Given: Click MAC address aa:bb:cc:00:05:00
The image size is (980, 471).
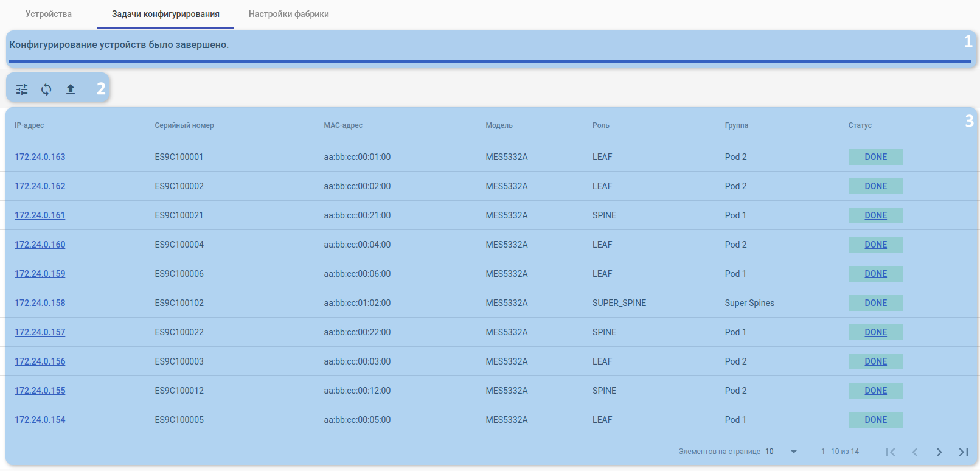Looking at the screenshot, I should [357, 420].
